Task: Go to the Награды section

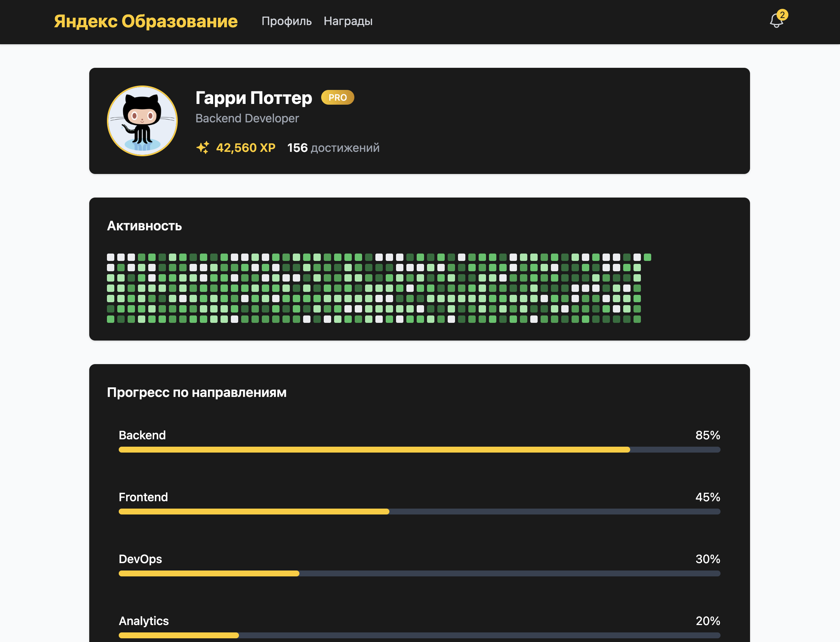Action: 348,21
